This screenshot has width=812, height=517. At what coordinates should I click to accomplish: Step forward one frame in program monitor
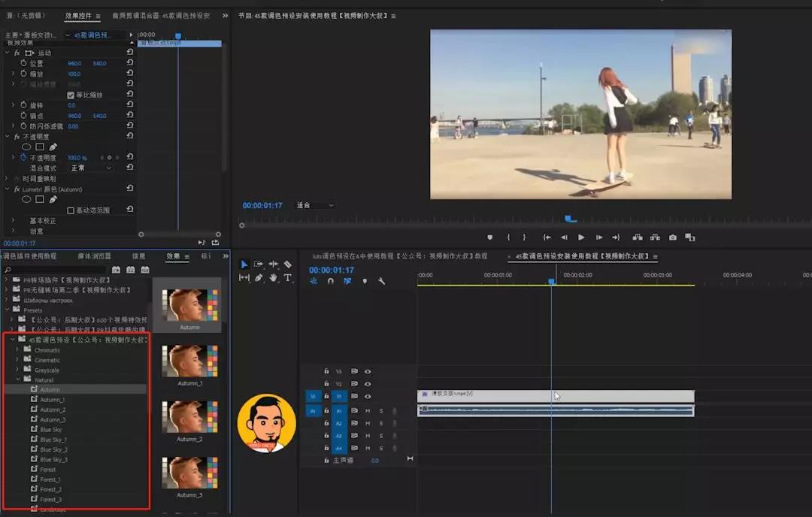(x=598, y=237)
